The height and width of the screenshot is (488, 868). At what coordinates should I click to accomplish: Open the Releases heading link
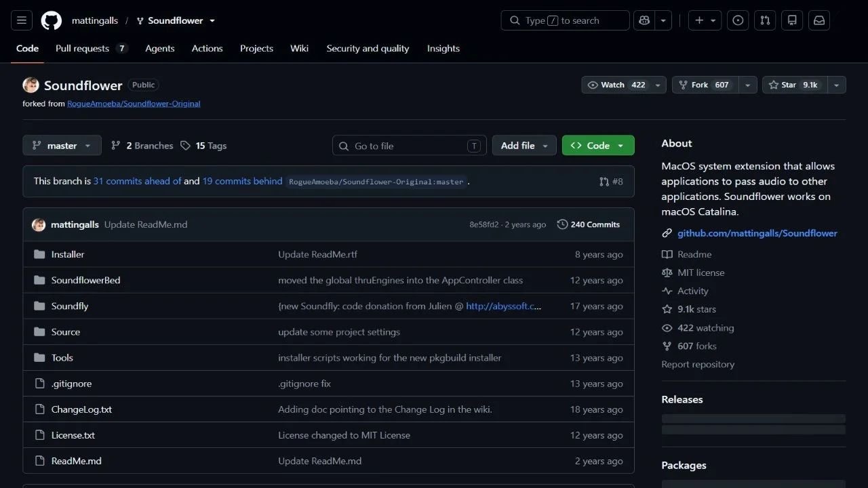point(682,400)
